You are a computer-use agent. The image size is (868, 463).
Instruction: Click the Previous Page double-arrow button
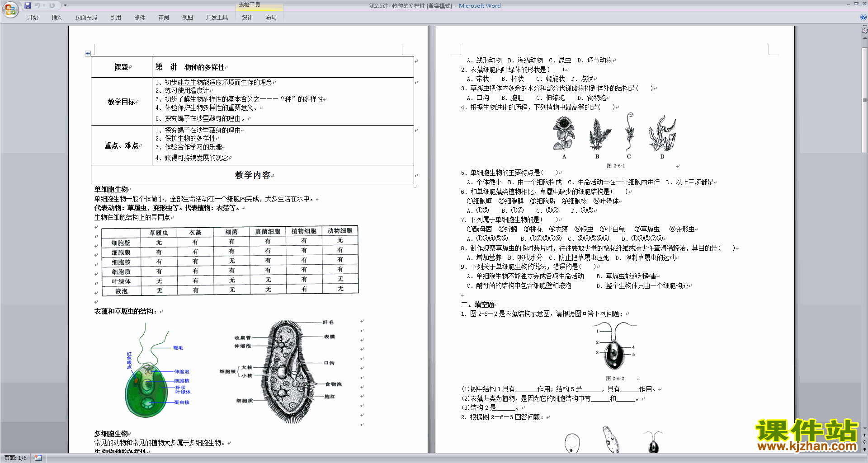(x=865, y=435)
